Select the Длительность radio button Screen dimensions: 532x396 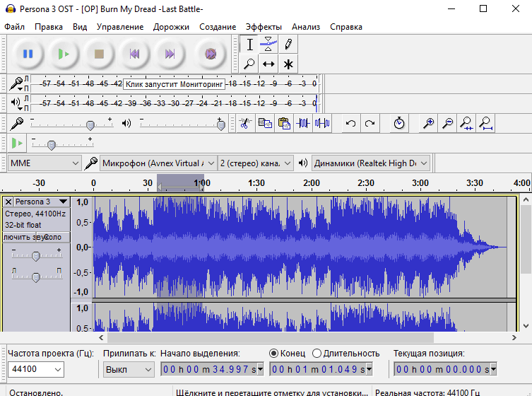[317, 353]
